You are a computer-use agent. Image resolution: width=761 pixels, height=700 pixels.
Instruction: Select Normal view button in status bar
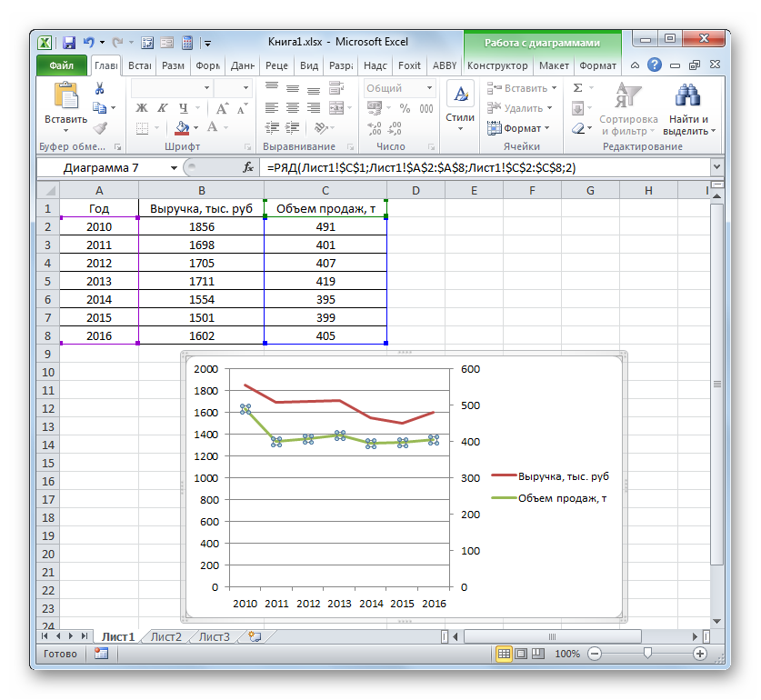tap(505, 654)
